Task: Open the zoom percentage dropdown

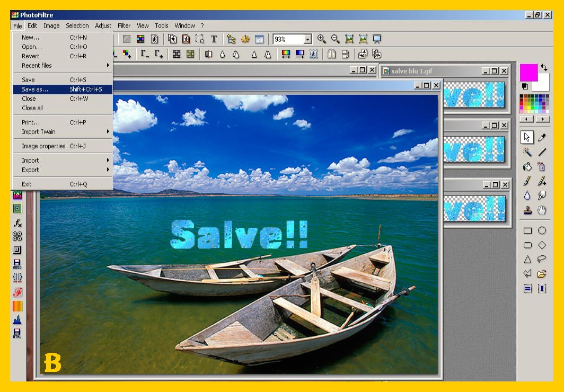Action: point(307,39)
